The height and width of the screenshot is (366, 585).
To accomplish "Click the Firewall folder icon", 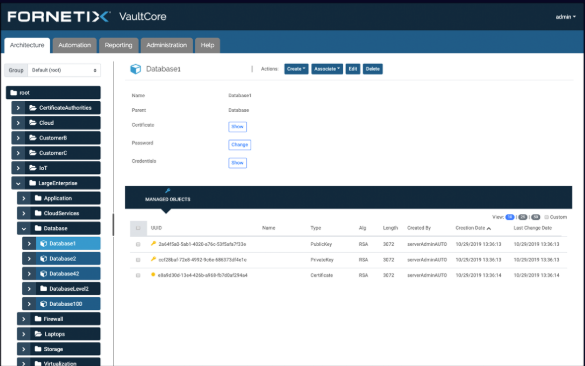I will 38,319.
